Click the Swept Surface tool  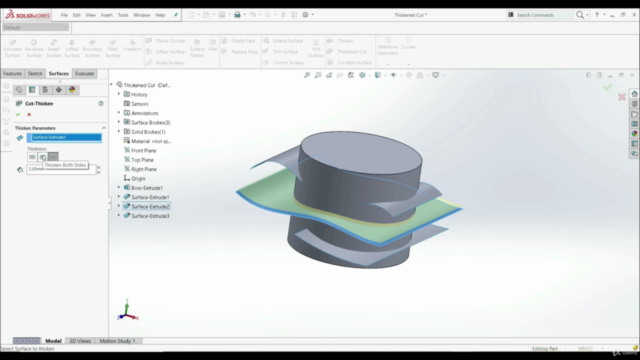[54, 49]
